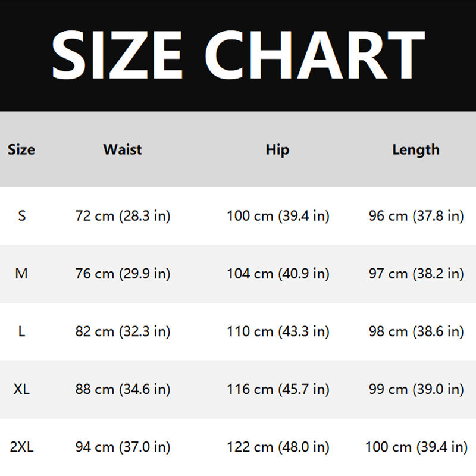Viewport: 476px width, 476px height.
Task: Select the L size label
Action: point(22,331)
